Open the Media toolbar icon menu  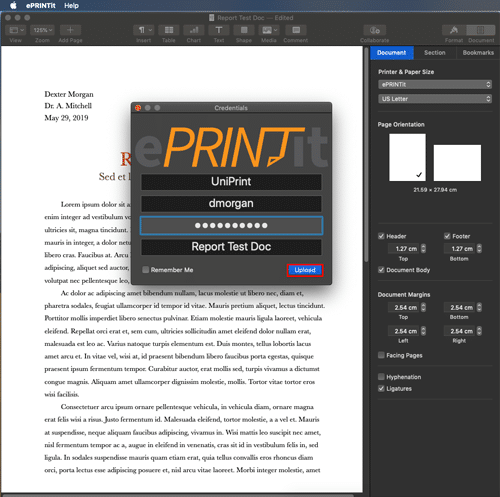click(269, 30)
